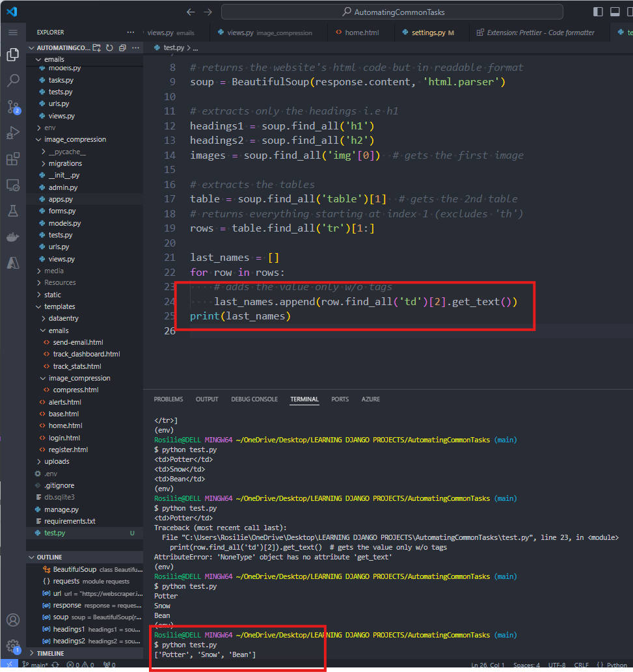Open the Testing flask view
Viewport: 633px width, 672px height.
point(13,211)
